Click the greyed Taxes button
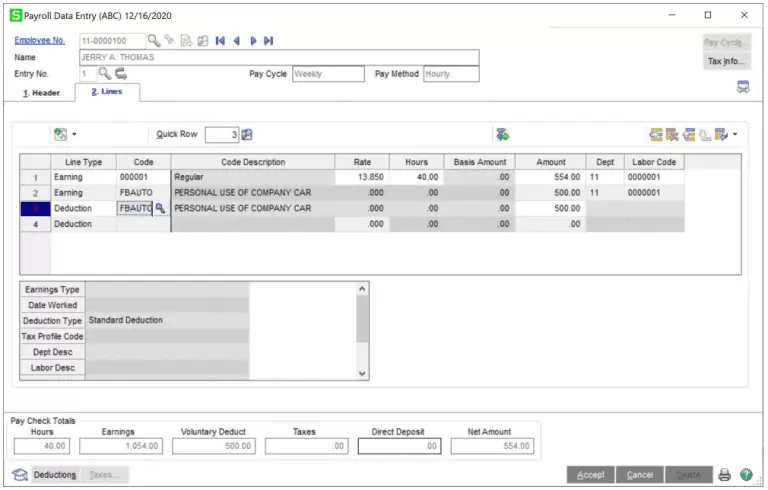Image resolution: width=768 pixels, height=490 pixels. point(104,475)
